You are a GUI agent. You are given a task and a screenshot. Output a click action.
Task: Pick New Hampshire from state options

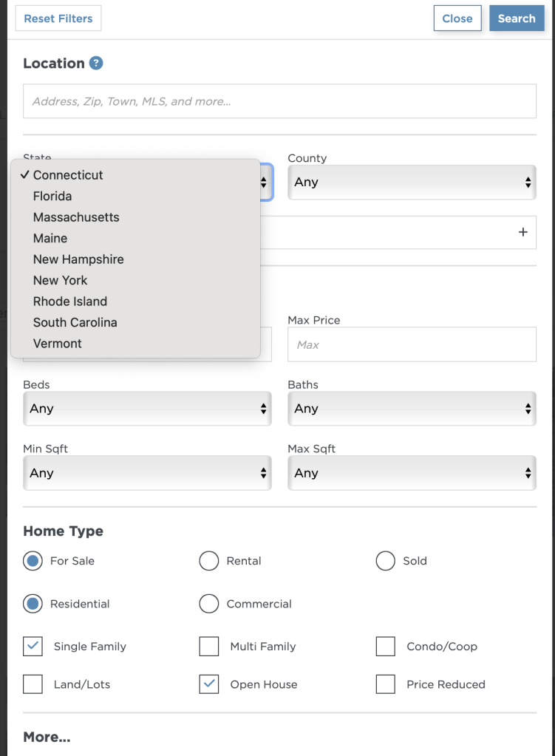click(78, 259)
